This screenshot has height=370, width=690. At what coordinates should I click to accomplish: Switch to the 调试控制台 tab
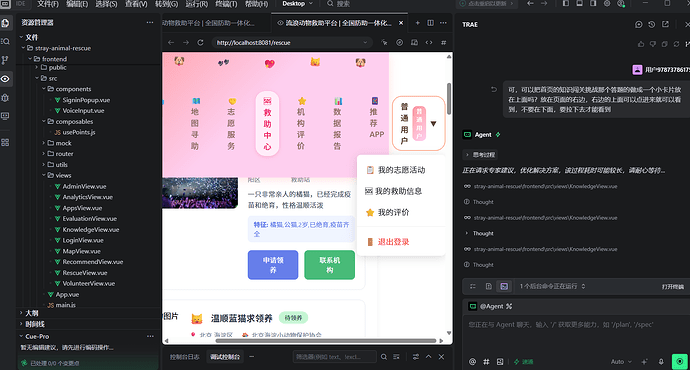click(225, 357)
